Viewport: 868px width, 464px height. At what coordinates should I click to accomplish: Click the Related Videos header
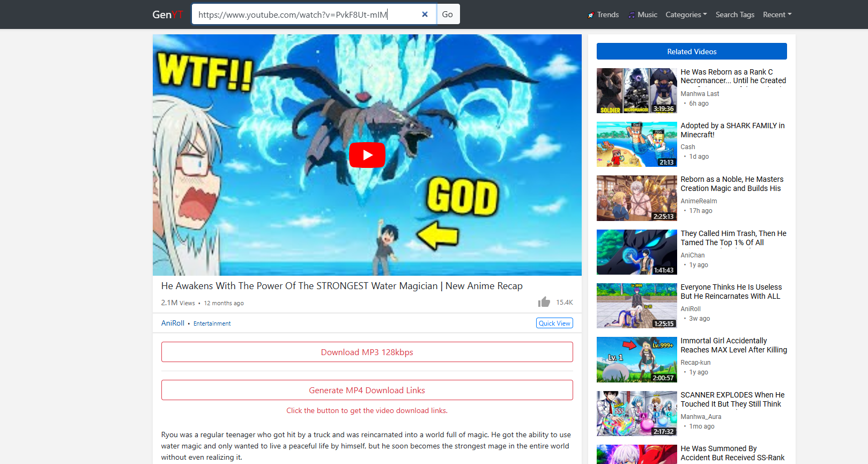tap(692, 51)
